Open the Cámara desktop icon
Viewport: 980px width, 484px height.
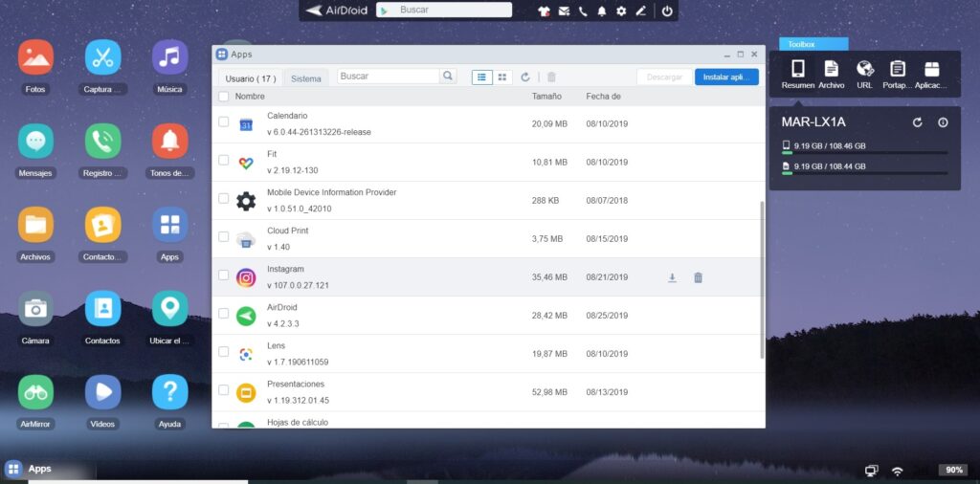click(35, 309)
